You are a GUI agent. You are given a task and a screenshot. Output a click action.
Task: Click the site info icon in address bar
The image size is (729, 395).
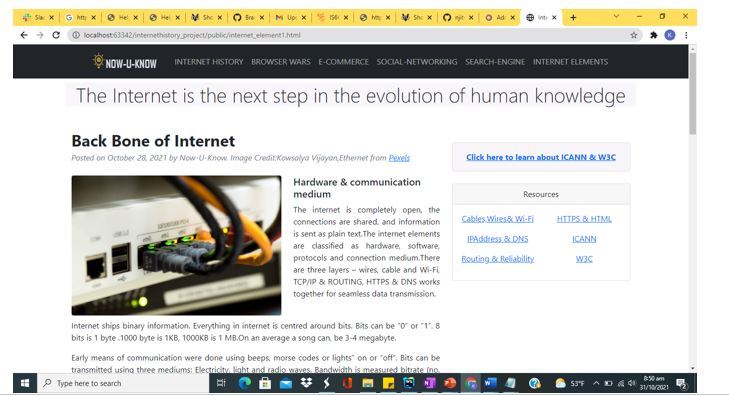click(76, 35)
